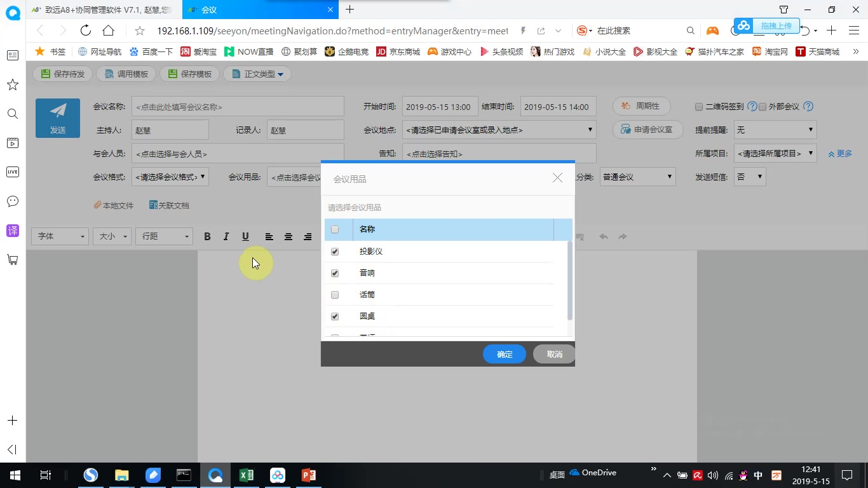Close the 会议用品 dialog with X
The image size is (868, 488).
[x=557, y=178]
